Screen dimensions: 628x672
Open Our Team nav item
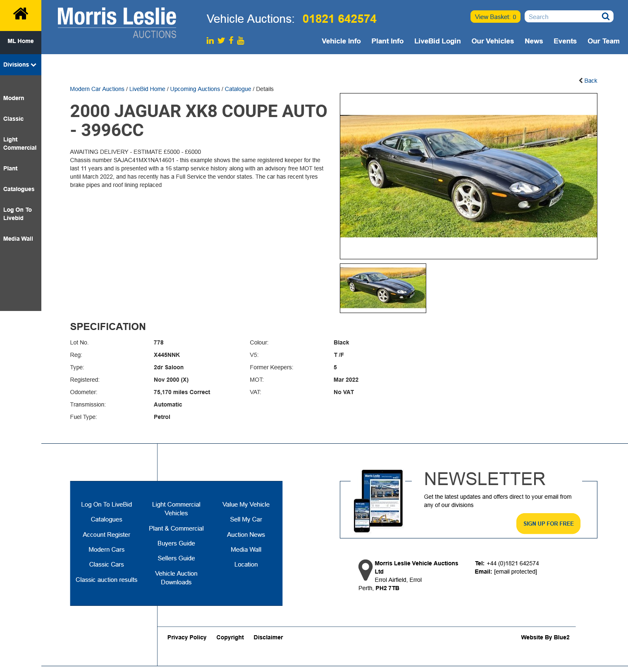click(x=603, y=41)
